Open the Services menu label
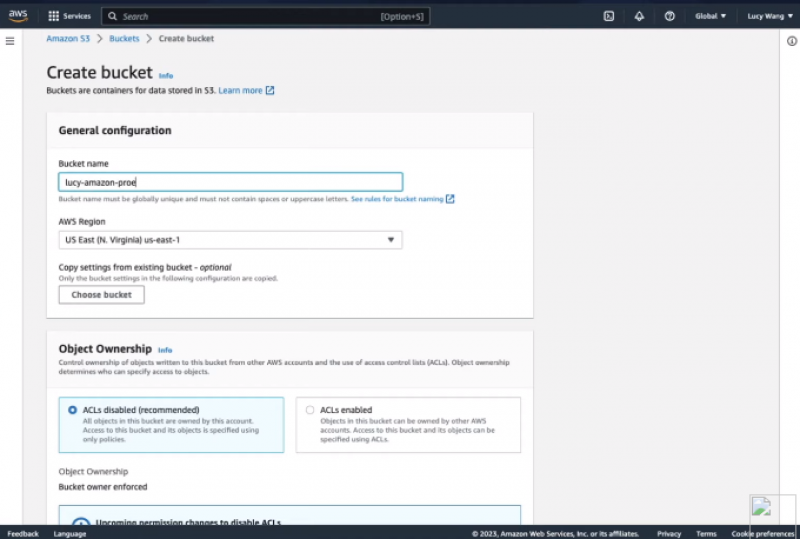This screenshot has height=539, width=800. [x=77, y=16]
